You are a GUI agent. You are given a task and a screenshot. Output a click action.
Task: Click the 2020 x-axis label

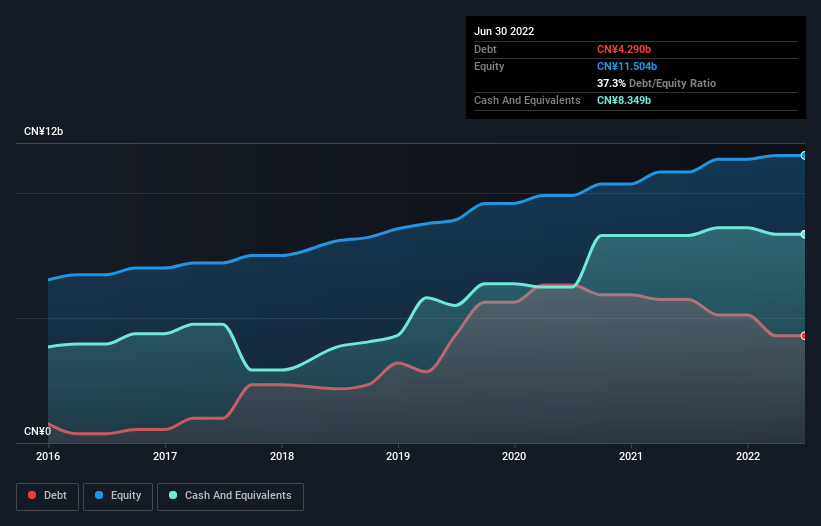[x=514, y=456]
